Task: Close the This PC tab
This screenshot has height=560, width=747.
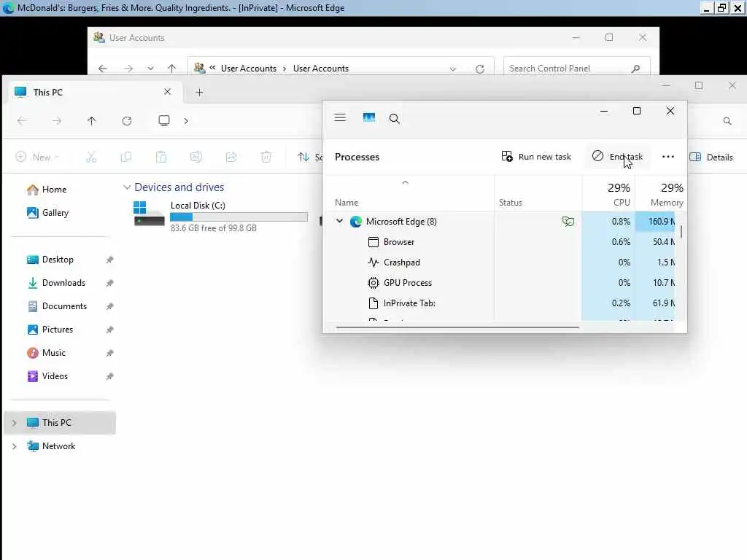Action: [167, 91]
